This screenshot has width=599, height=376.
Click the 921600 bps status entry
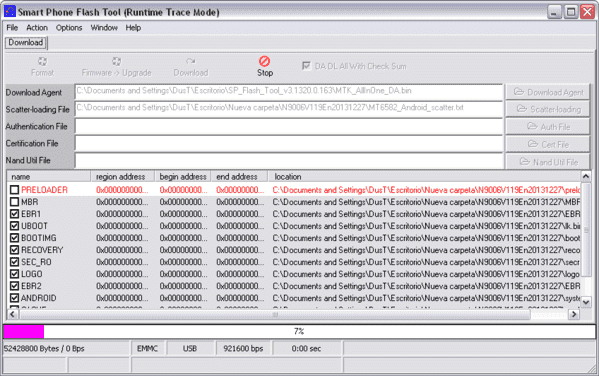click(x=243, y=348)
